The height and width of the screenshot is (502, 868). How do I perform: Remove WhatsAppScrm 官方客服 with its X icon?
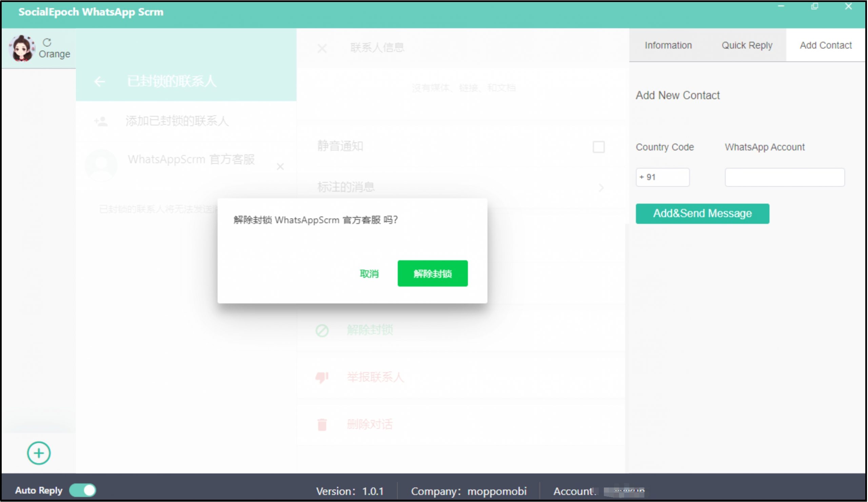280,167
